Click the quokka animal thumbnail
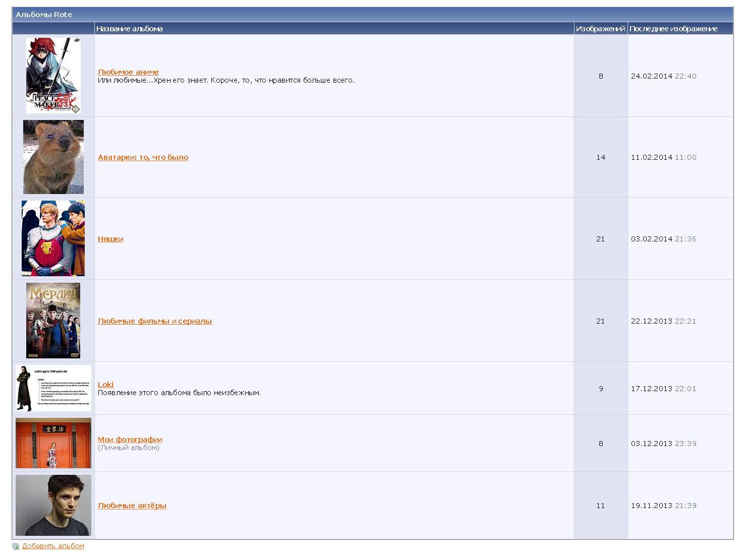This screenshot has width=744, height=560. click(53, 157)
